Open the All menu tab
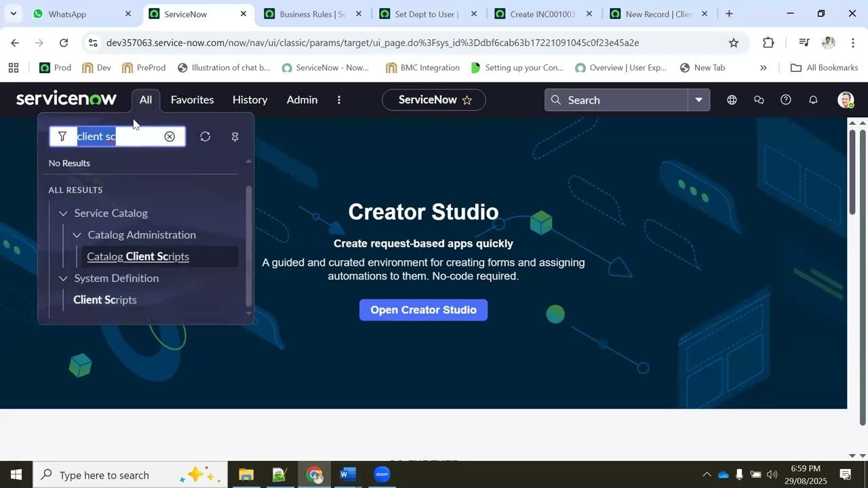 (146, 100)
